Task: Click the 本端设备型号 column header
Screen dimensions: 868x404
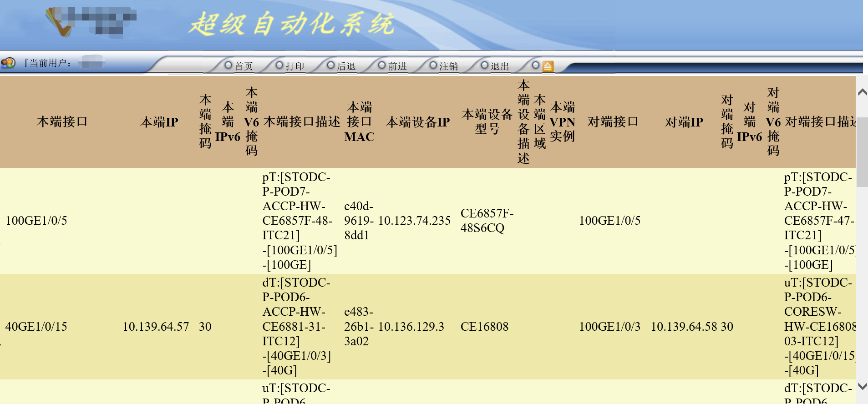Action: click(487, 122)
